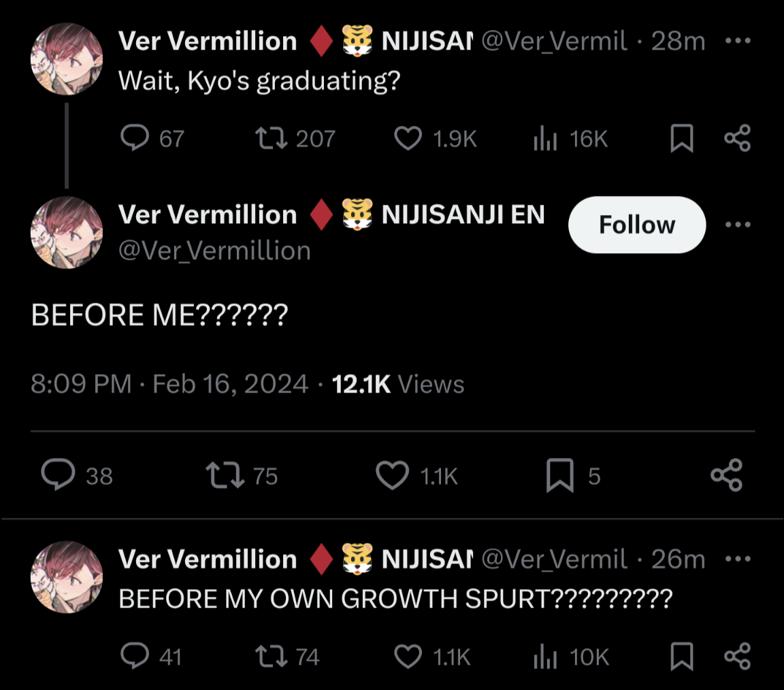
Task: Like the "BEFORE ME??????" tweet
Action: pyautogui.click(x=393, y=475)
